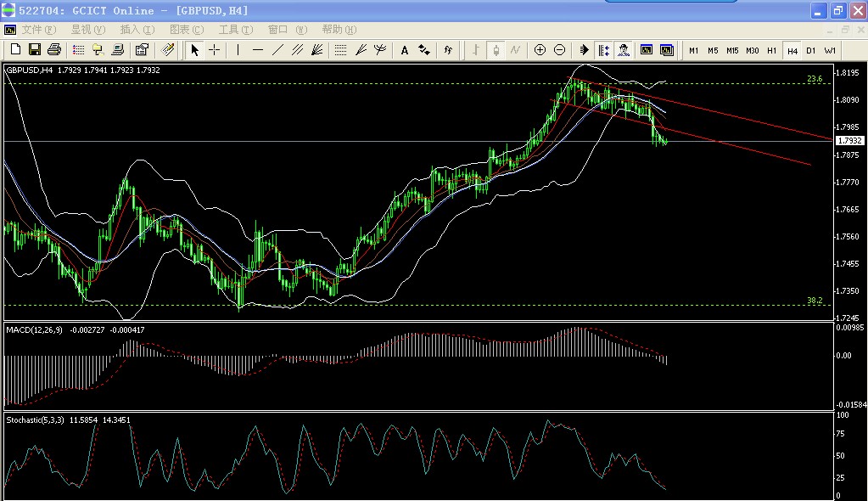This screenshot has width=868, height=501.
Task: Switch to D1 timeframe
Action: (811, 50)
